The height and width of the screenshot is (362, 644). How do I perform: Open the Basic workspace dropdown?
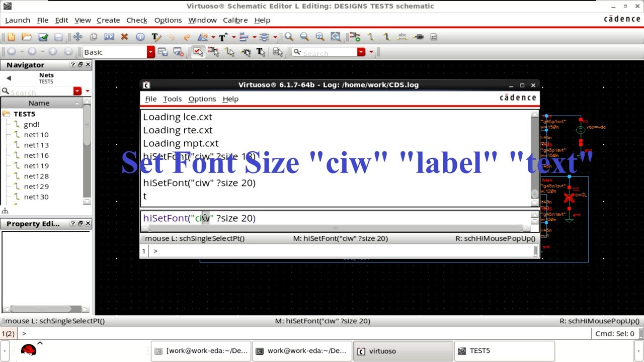point(150,52)
